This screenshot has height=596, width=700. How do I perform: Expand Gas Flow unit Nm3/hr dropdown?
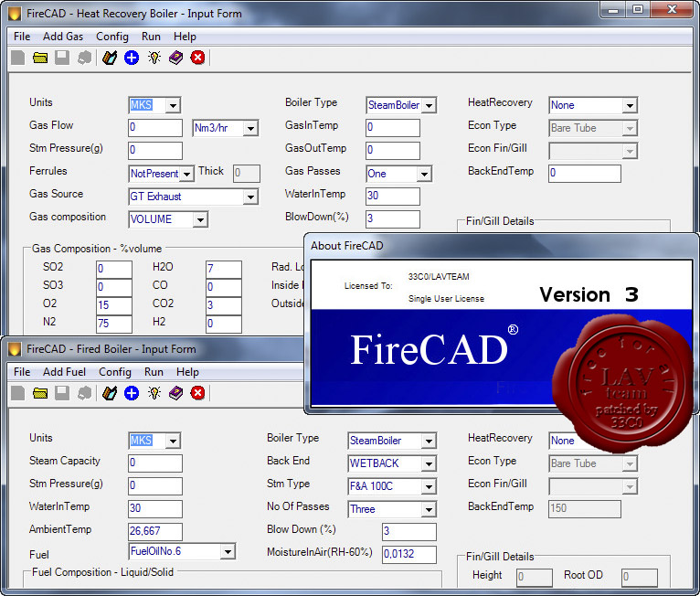pyautogui.click(x=250, y=129)
